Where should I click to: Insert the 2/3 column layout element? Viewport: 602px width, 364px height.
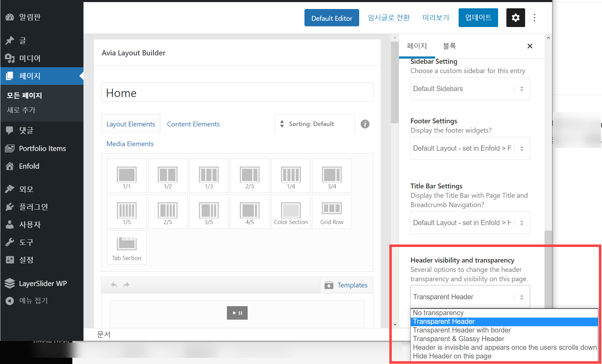250,176
